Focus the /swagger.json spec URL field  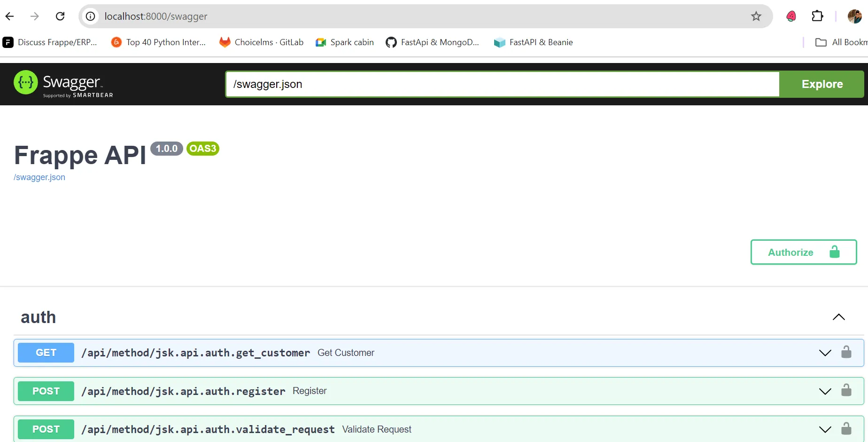pos(502,84)
